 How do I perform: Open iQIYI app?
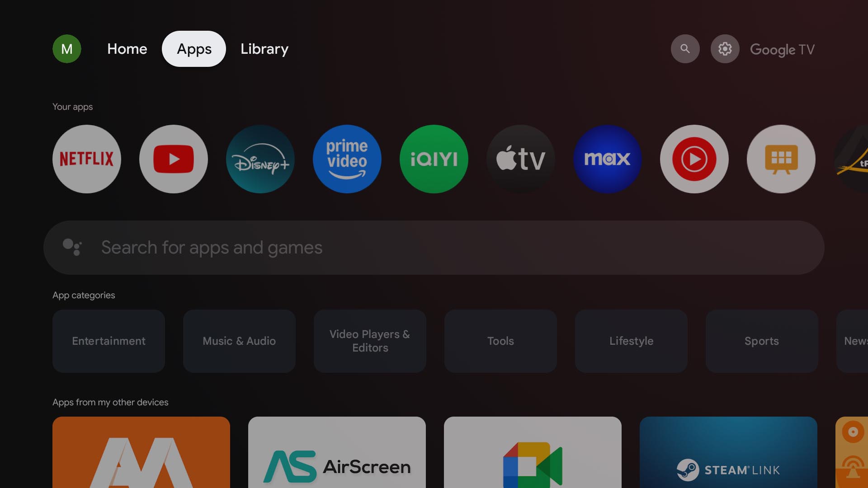point(434,159)
